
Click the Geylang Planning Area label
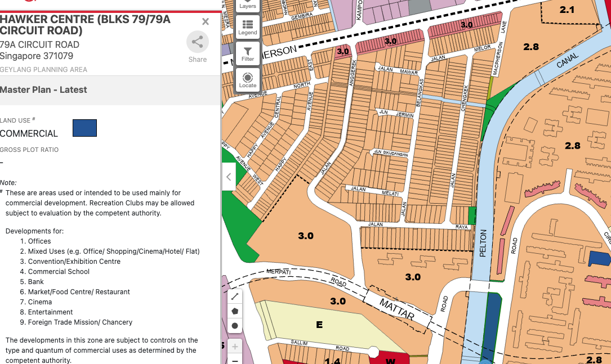(x=43, y=70)
